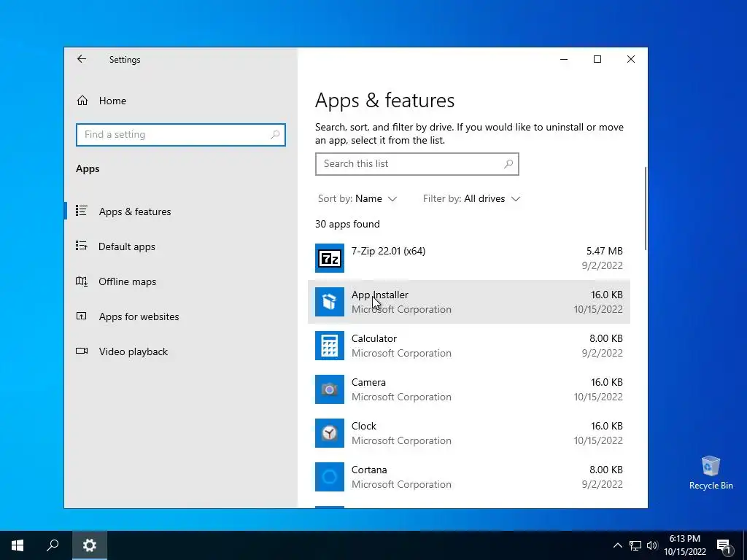Click the Offline maps map icon
747x560 pixels.
pos(82,281)
